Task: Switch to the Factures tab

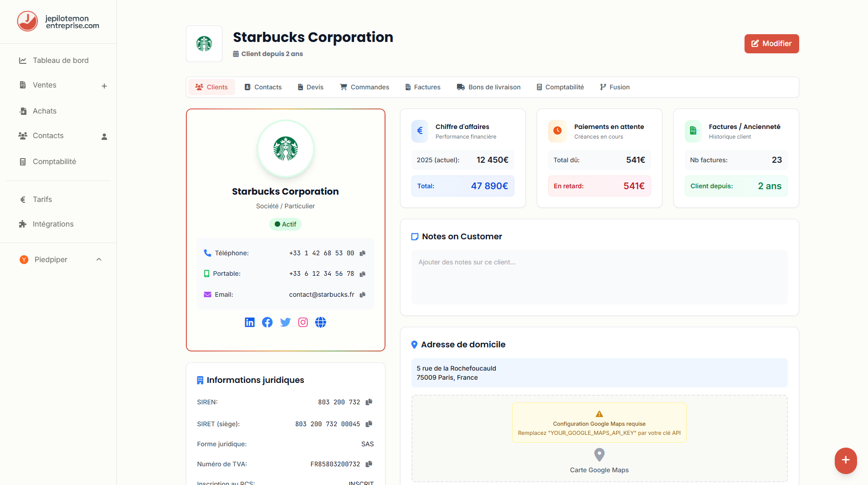Action: click(423, 87)
